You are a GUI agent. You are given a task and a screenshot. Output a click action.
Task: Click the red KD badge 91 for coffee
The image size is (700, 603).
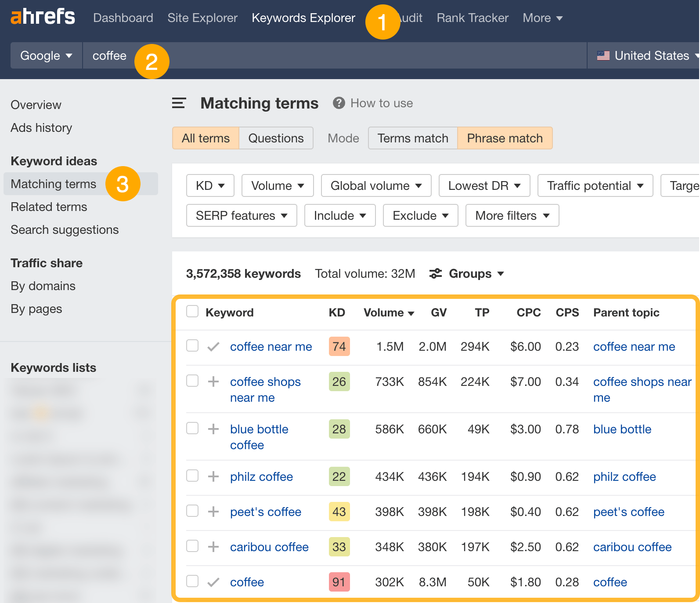(x=339, y=582)
